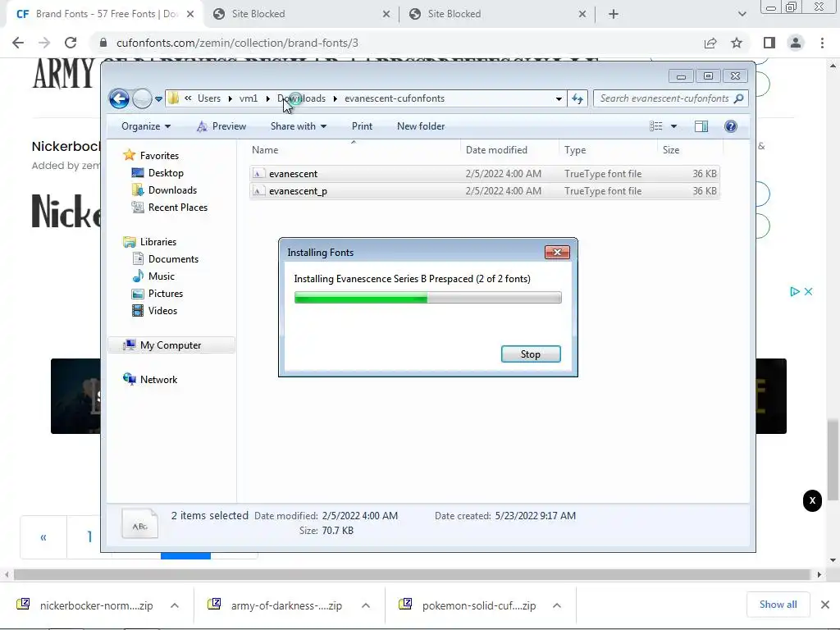Bookmark this page with star icon
The image size is (840, 630).
click(737, 43)
